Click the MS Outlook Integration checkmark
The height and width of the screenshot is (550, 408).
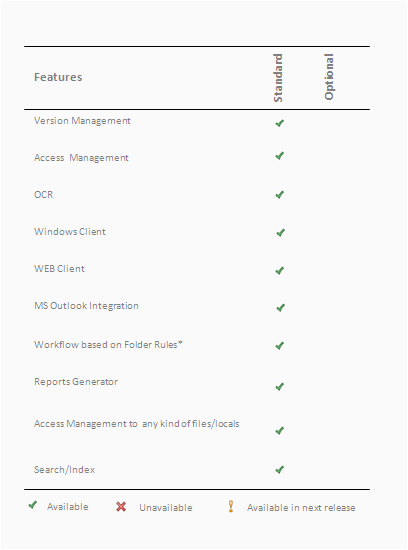(x=280, y=308)
